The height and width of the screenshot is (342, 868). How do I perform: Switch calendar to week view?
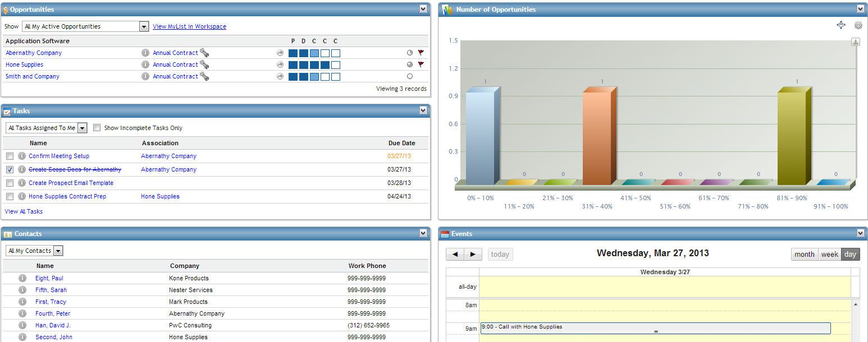click(x=829, y=254)
